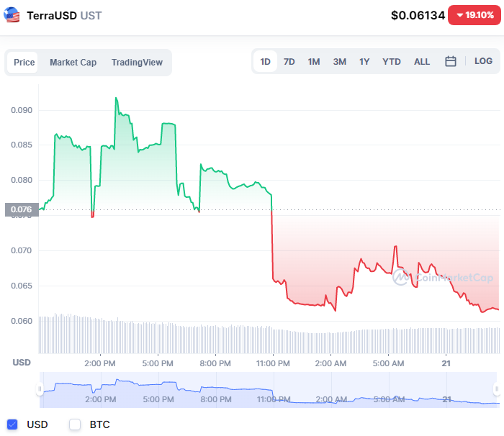The image size is (504, 436).
Task: Select the 1D time range
Action: point(265,62)
